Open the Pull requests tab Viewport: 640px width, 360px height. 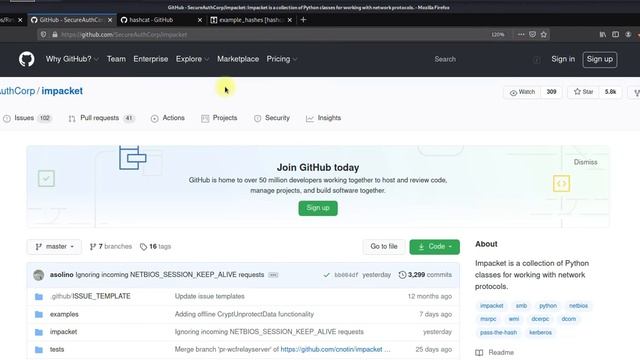point(101,118)
